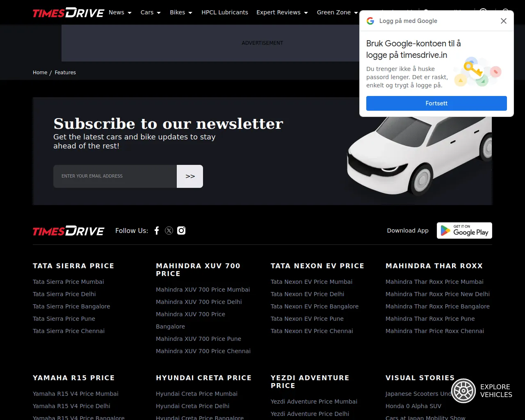Open the Instagram profile icon
The height and width of the screenshot is (420, 525).
[x=181, y=231]
